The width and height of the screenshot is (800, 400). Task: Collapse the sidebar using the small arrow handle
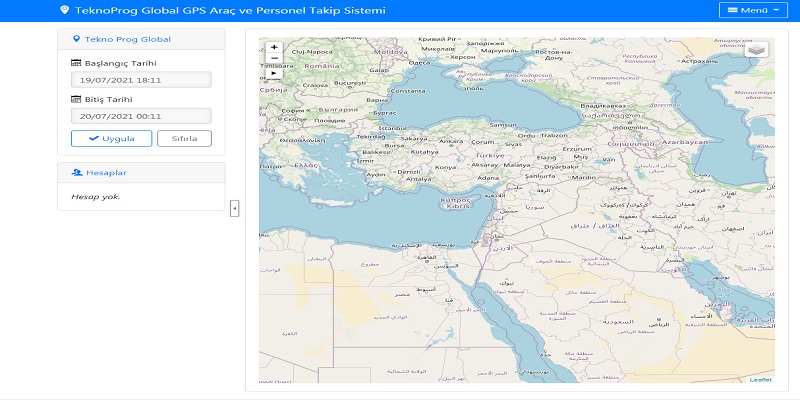(234, 208)
